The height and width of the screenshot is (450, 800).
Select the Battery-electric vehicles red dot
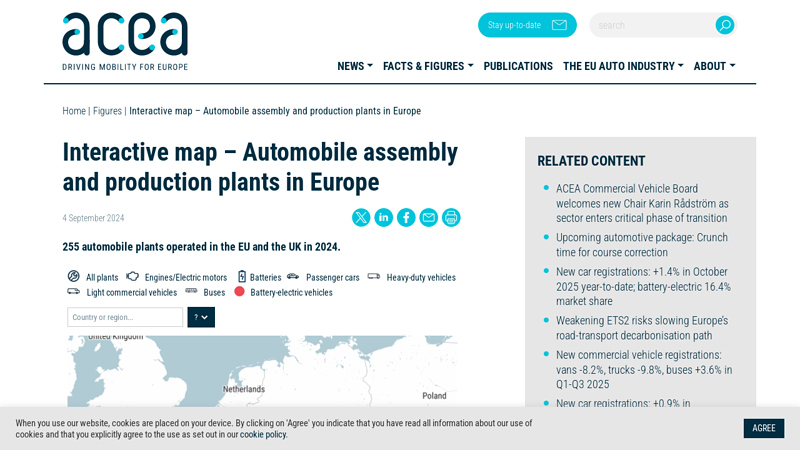[239, 292]
